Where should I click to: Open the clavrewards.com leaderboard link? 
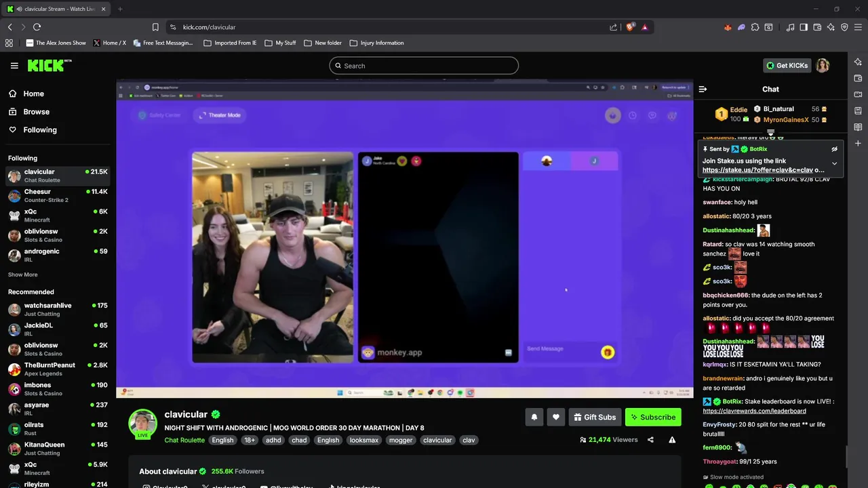click(754, 411)
